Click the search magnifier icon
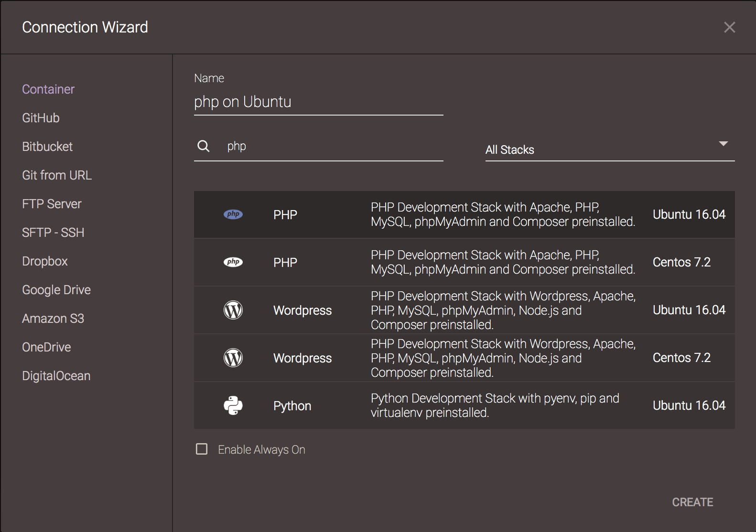 tap(204, 146)
